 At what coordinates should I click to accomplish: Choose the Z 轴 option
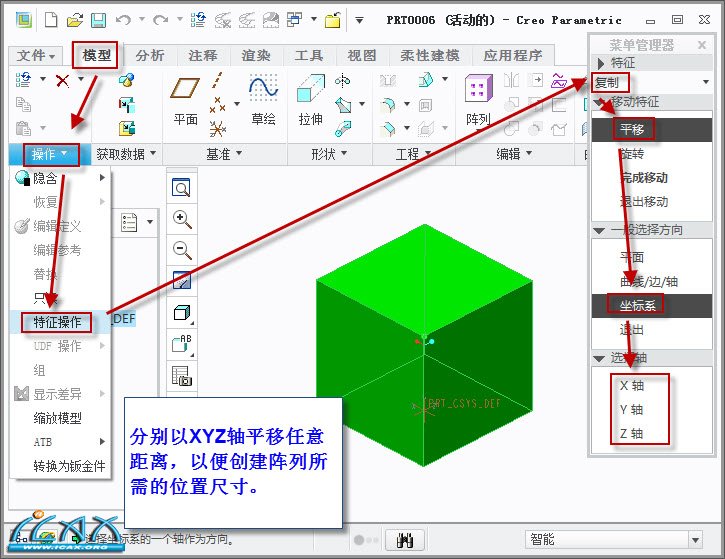[632, 434]
